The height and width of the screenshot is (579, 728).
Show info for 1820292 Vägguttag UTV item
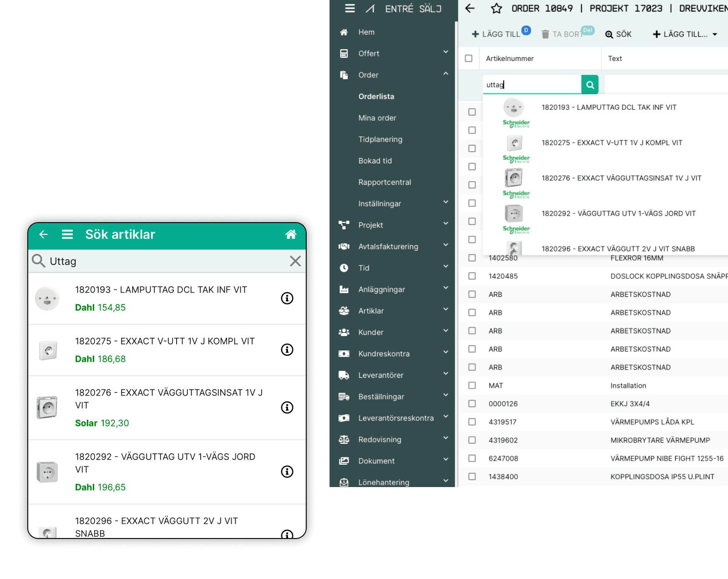[287, 472]
